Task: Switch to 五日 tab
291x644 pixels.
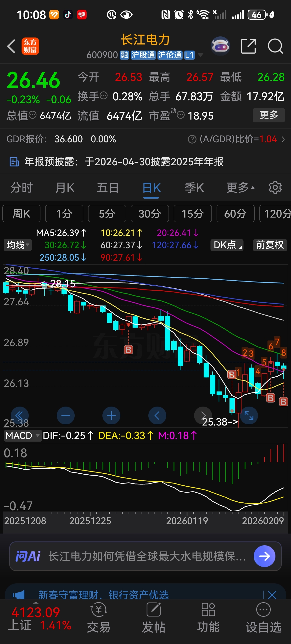Action: (108, 188)
